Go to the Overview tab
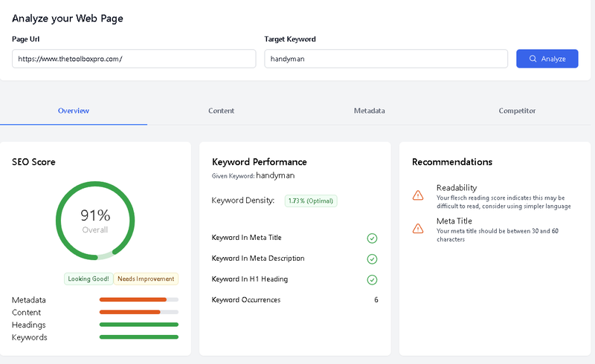The height and width of the screenshot is (364, 595). (x=74, y=111)
